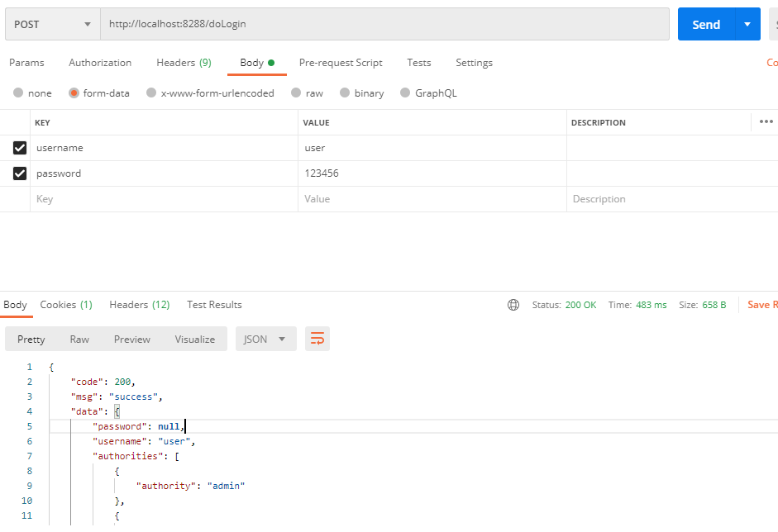This screenshot has height=532, width=778.
Task: Uncheck the password row checkbox
Action: [x=20, y=173]
